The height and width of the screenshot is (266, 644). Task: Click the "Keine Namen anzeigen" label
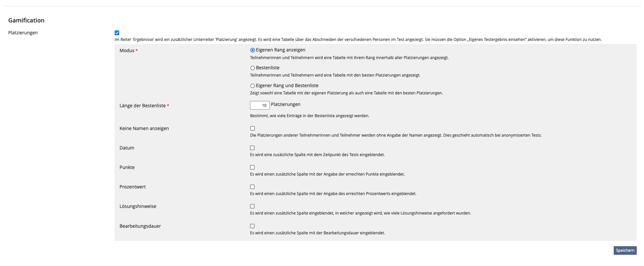click(x=144, y=128)
